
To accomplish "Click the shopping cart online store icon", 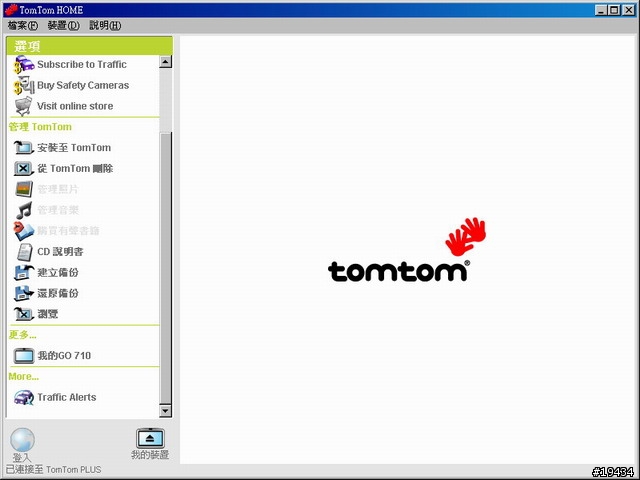I will [x=24, y=106].
